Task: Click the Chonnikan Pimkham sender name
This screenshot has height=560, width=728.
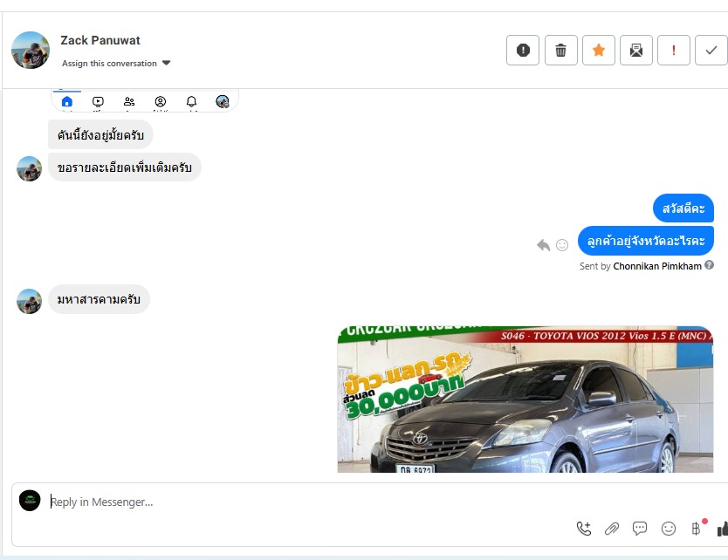Action: [x=657, y=266]
